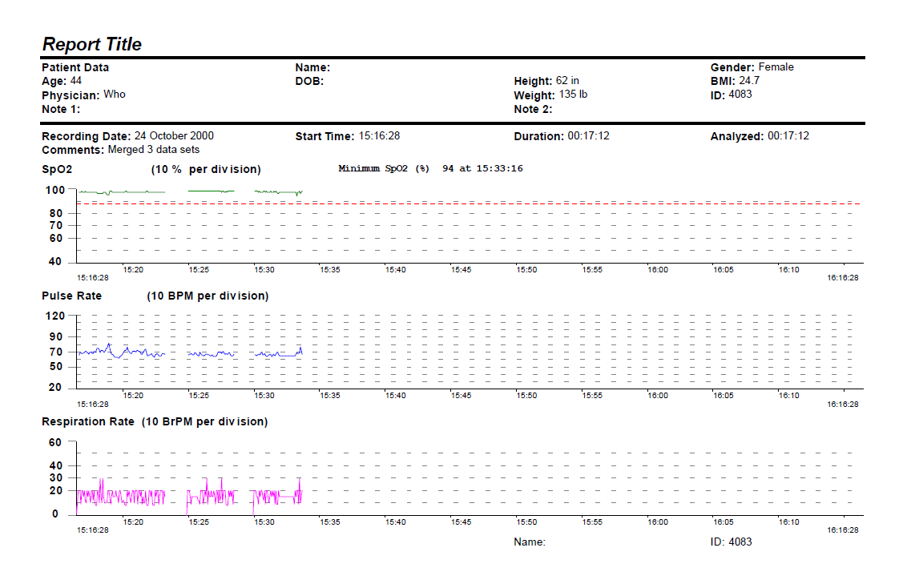
Task: Select the start time value "15:16:28"
Action: click(x=380, y=136)
